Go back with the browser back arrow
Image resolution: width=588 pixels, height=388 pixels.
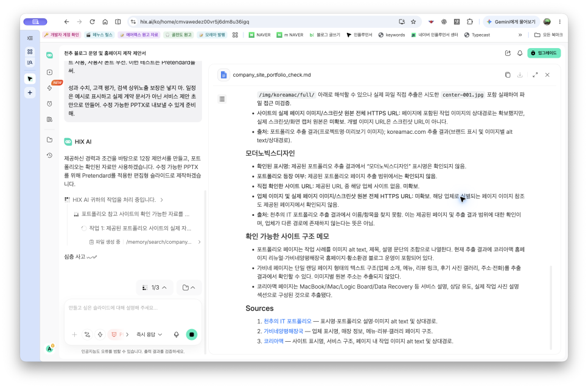click(66, 22)
